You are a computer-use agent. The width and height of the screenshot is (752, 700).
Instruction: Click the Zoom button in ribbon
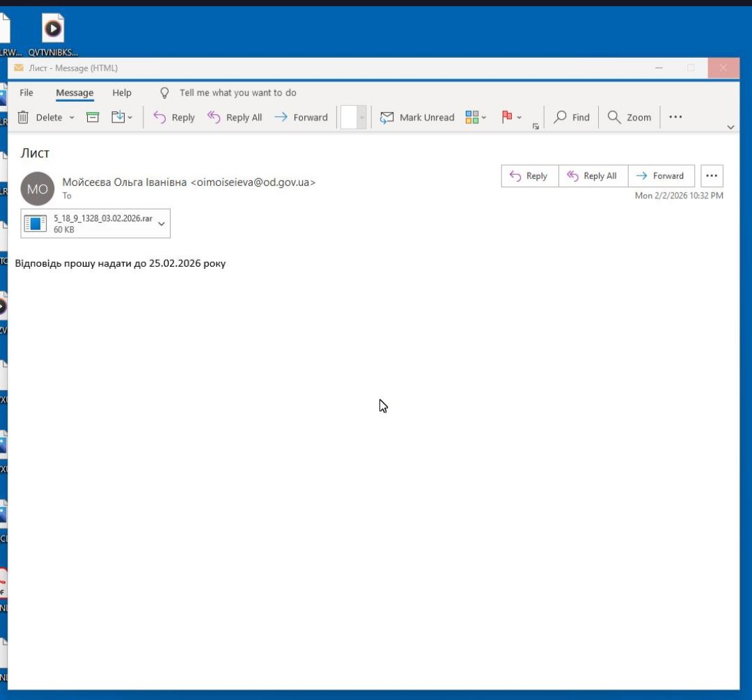point(629,117)
